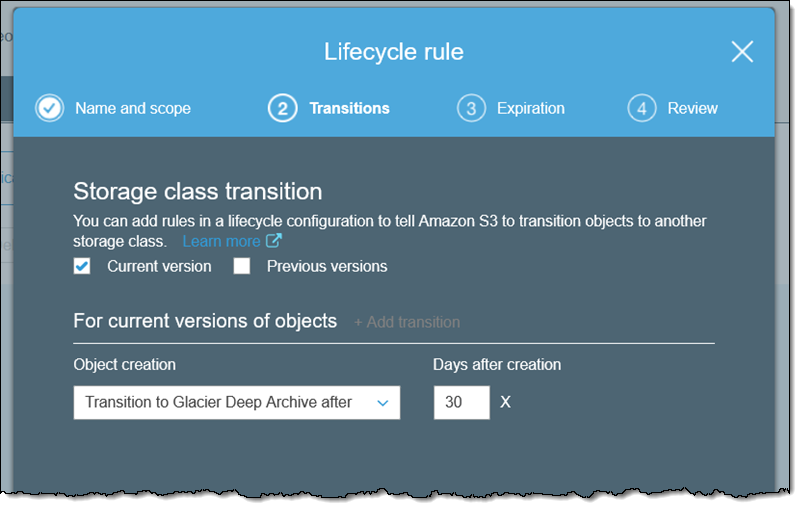This screenshot has height=508, width=800.
Task: Click the step 3 number circle
Action: [471, 108]
